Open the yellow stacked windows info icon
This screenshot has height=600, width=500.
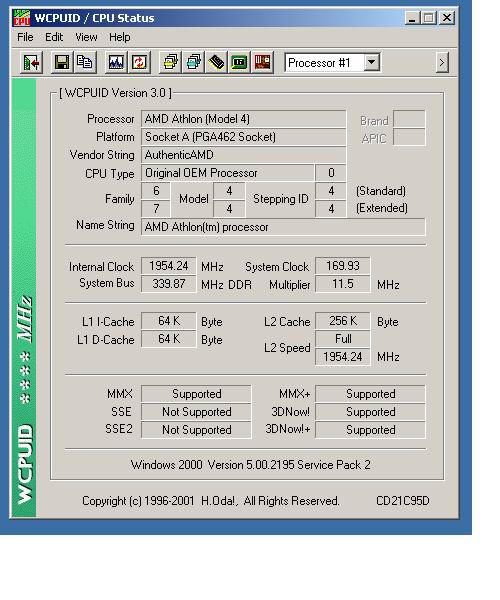pyautogui.click(x=170, y=62)
